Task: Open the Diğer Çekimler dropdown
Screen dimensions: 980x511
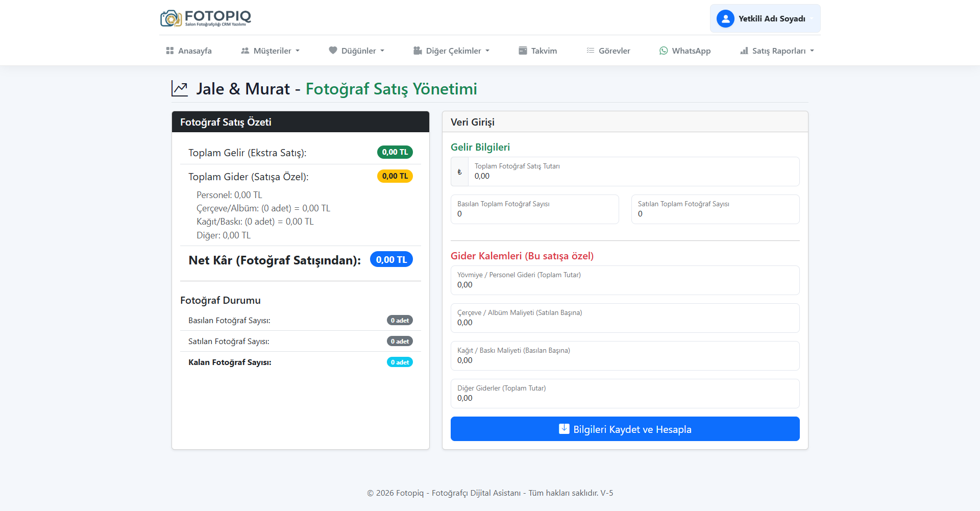Action: pyautogui.click(x=451, y=51)
